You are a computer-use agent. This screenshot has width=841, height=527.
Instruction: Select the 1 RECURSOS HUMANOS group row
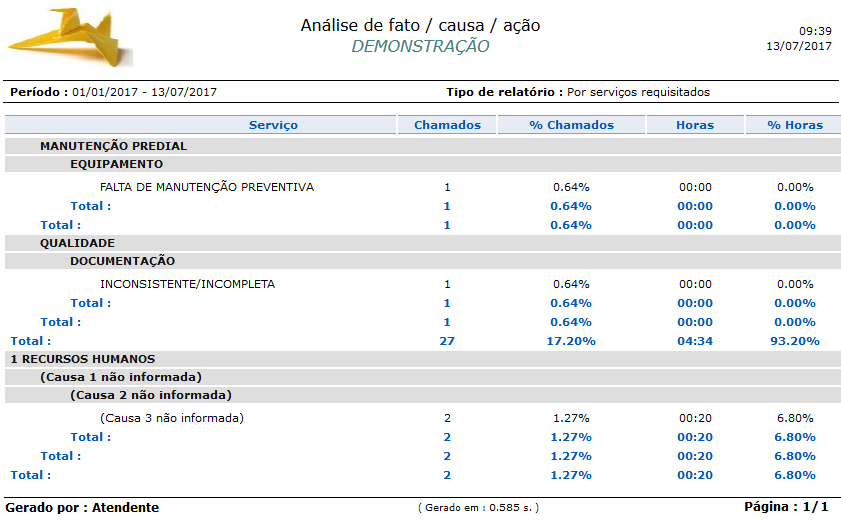(x=423, y=359)
